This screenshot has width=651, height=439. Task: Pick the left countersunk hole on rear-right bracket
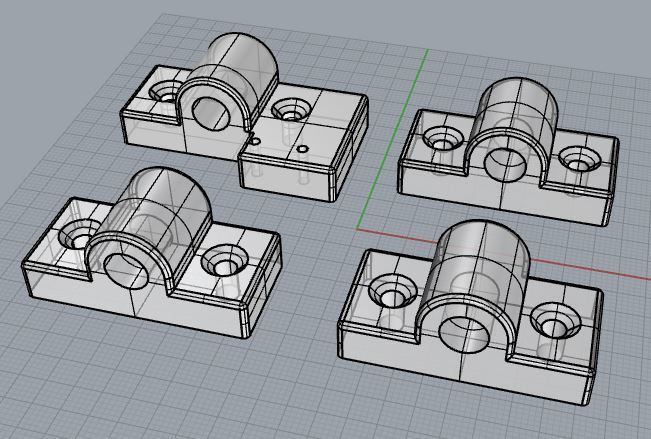tap(442, 139)
